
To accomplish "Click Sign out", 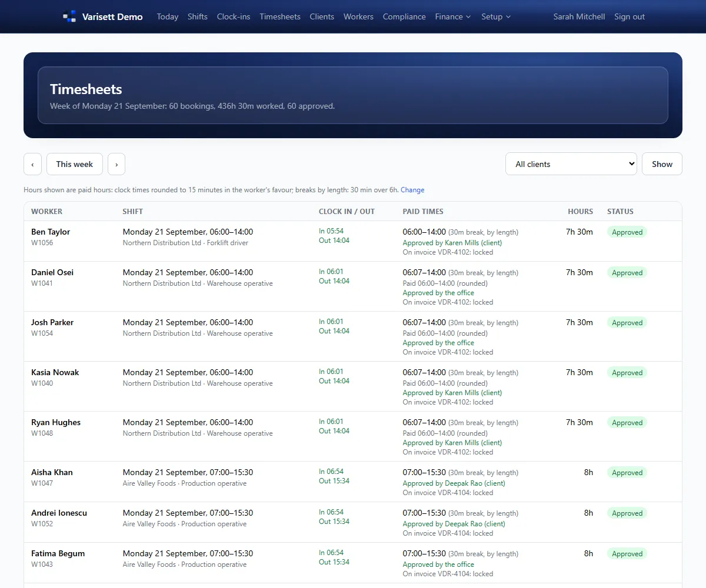I will tap(630, 16).
